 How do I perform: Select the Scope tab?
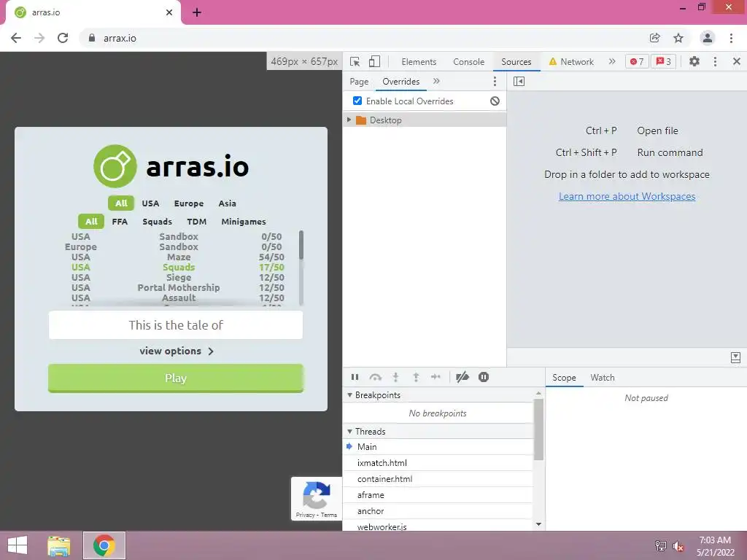click(x=564, y=377)
